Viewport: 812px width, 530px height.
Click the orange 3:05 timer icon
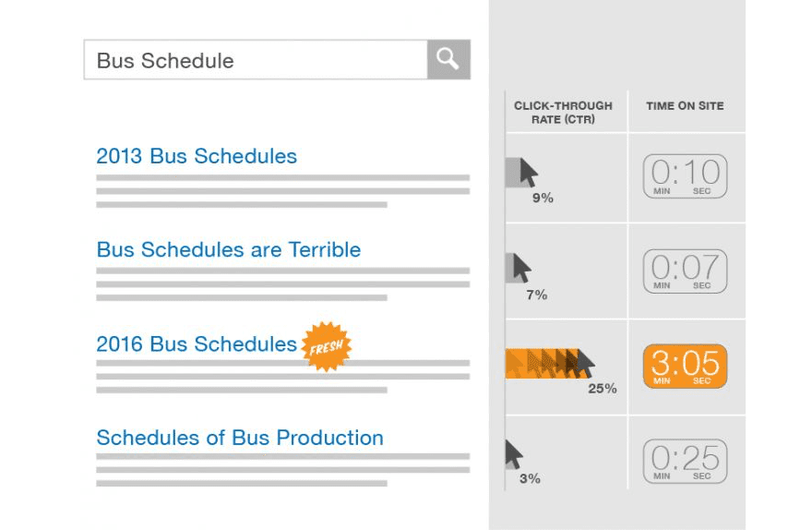(x=685, y=366)
